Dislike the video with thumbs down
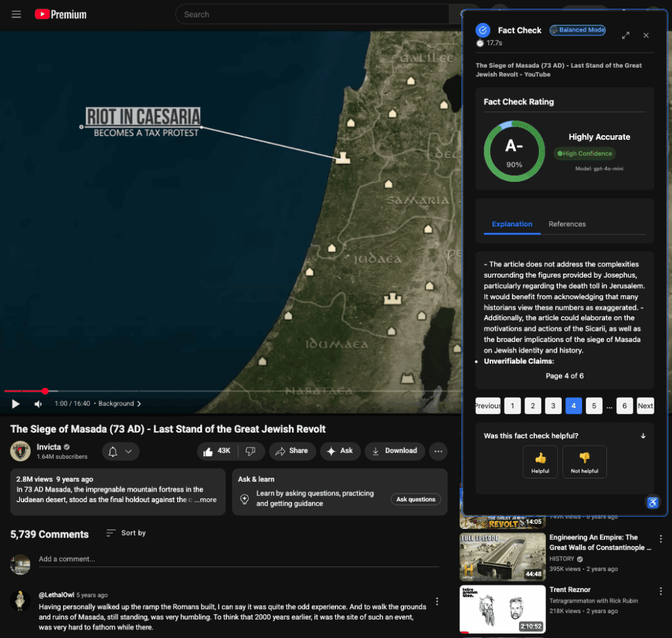Image resolution: width=672 pixels, height=638 pixels. [250, 451]
